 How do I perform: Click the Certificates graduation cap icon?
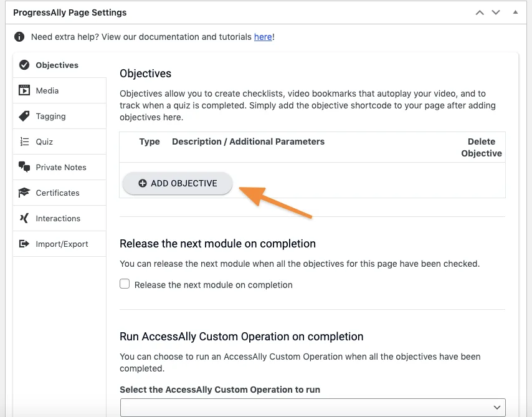24,193
